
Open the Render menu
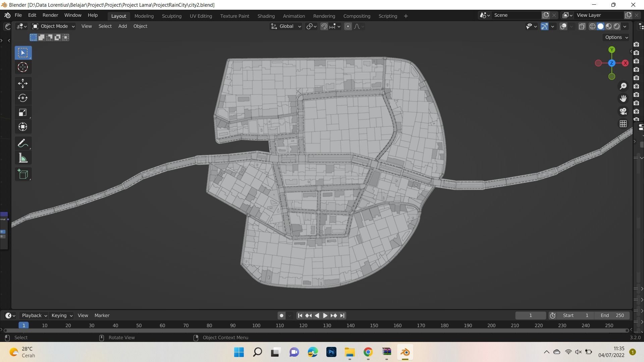tap(50, 15)
